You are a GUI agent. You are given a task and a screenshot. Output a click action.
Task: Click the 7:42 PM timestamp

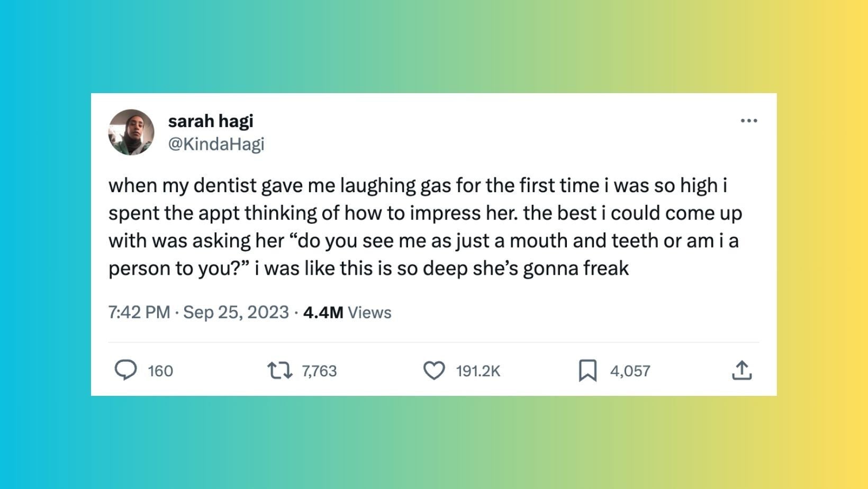coord(139,312)
